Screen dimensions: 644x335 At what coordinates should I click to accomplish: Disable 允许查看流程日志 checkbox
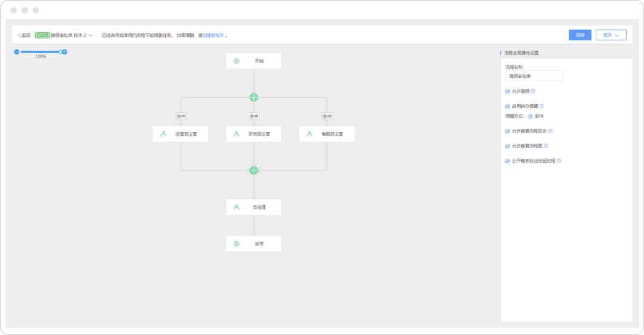(507, 131)
